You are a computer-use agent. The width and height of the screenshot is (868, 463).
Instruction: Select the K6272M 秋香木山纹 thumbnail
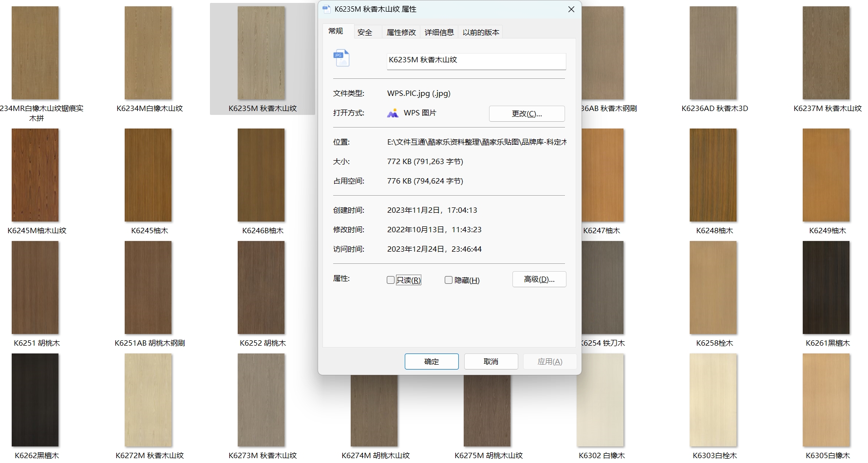click(148, 400)
